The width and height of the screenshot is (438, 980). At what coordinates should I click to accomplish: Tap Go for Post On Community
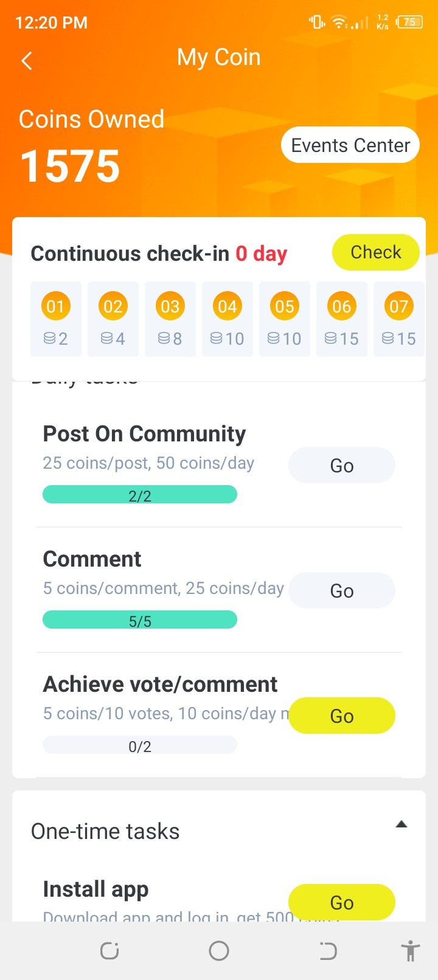[x=341, y=466]
